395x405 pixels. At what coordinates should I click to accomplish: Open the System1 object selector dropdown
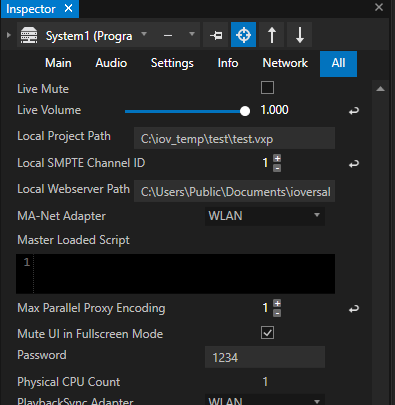click(x=144, y=34)
